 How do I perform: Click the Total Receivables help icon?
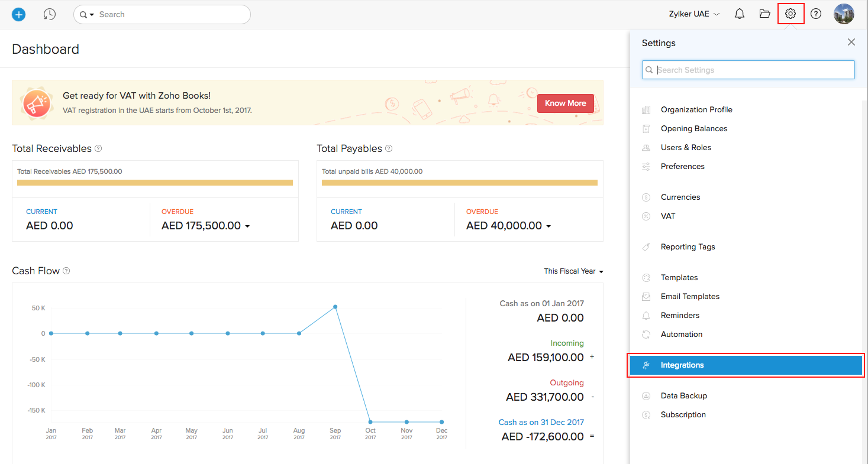pos(98,148)
